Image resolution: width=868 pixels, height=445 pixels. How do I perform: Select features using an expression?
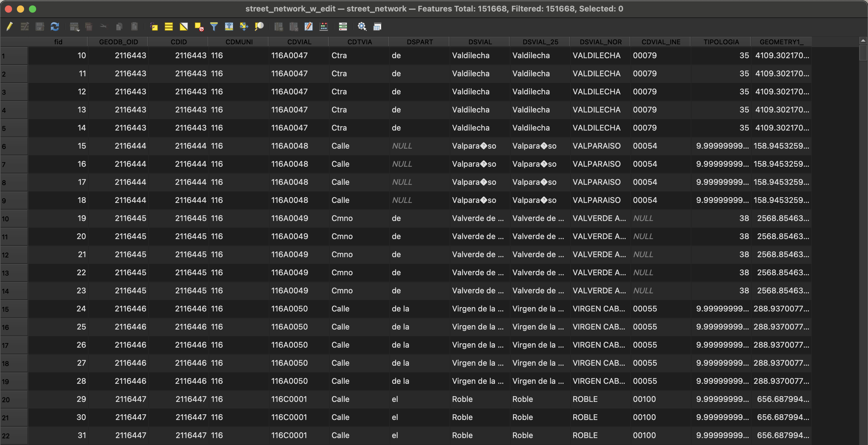(x=154, y=26)
